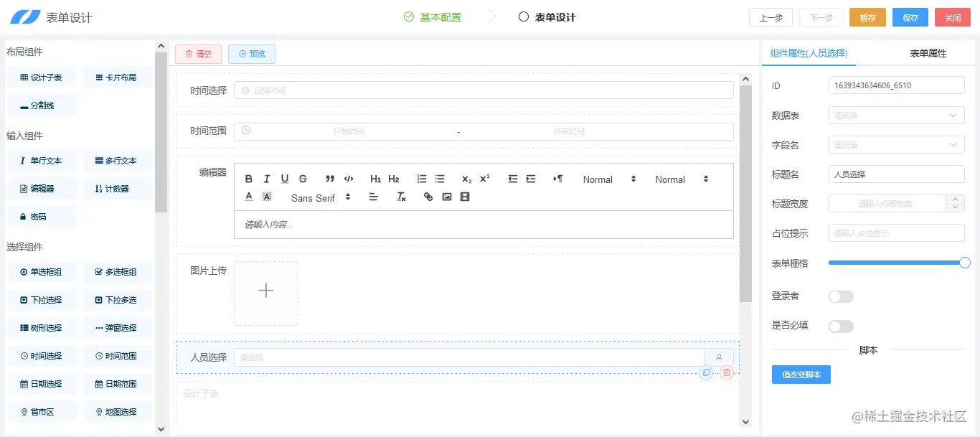
Task: Toggle the 登录者 switch
Action: tap(841, 296)
